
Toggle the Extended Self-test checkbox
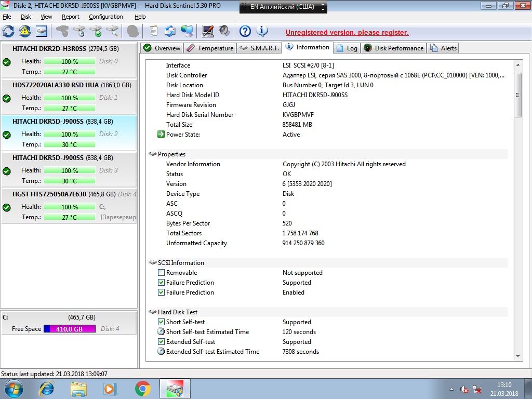coord(161,341)
